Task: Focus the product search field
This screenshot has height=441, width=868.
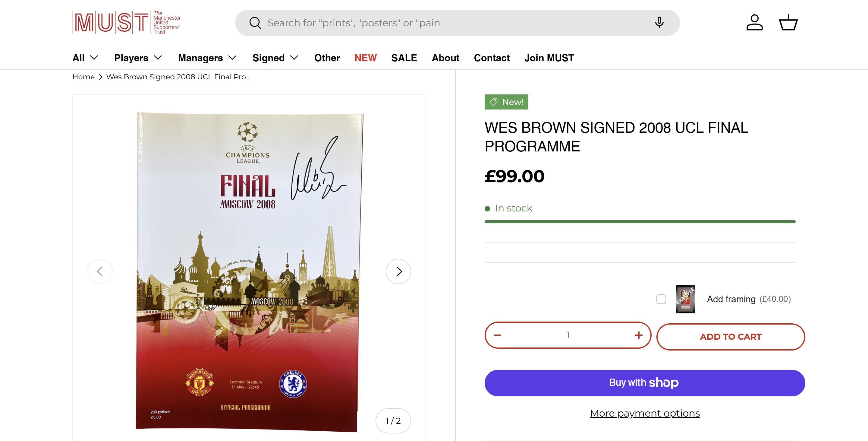Action: (438, 23)
